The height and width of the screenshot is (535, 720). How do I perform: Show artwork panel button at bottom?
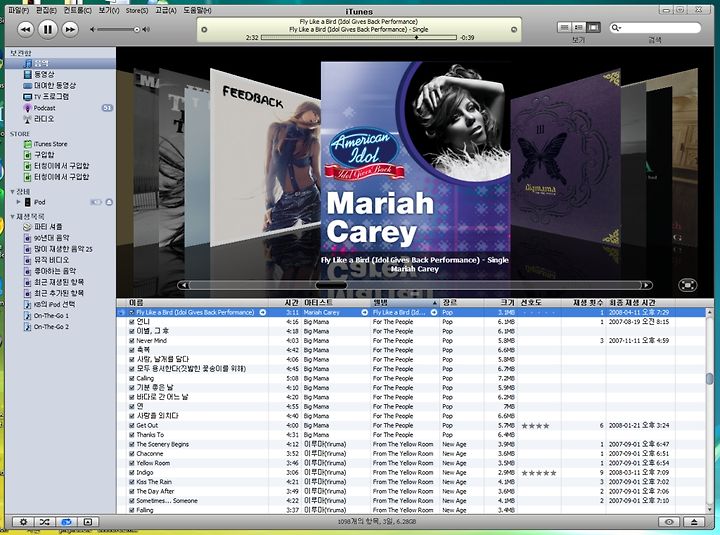coord(88,522)
